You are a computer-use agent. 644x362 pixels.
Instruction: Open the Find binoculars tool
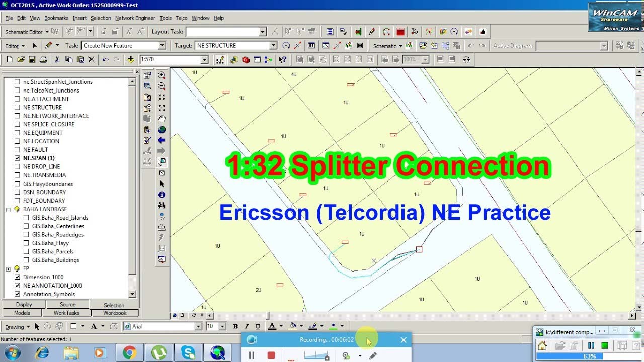(x=162, y=205)
